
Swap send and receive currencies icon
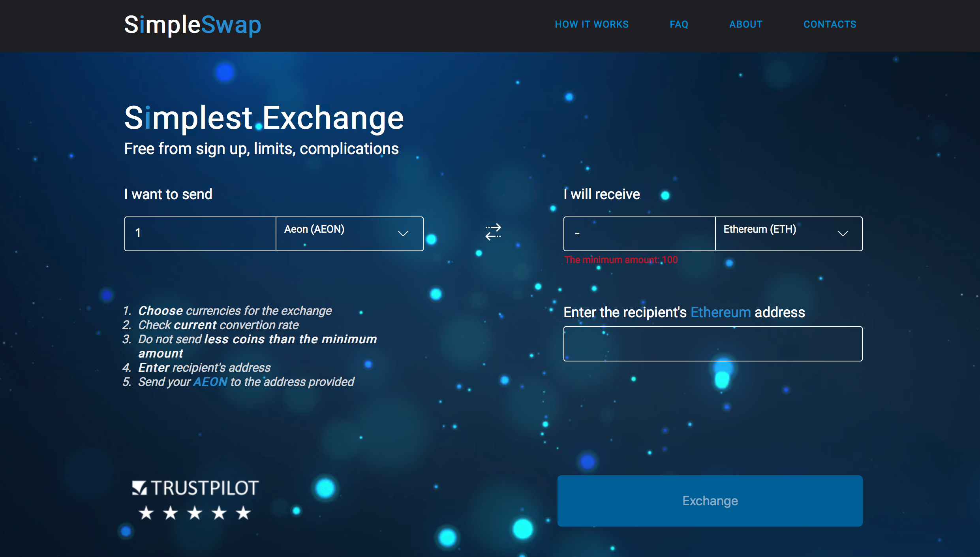493,232
